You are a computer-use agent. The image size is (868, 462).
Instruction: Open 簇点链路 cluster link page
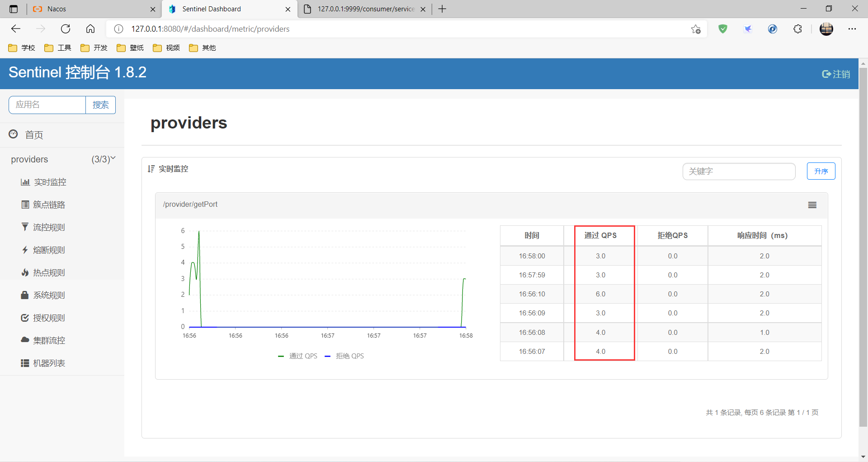44,205
